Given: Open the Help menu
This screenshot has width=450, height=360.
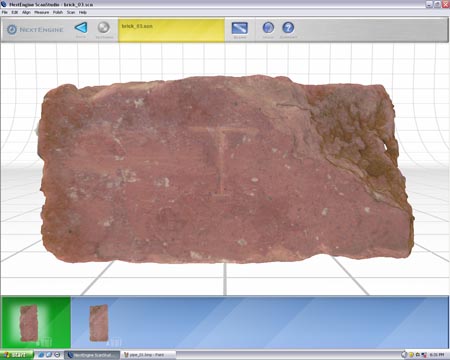Looking at the screenshot, I should click(83, 12).
